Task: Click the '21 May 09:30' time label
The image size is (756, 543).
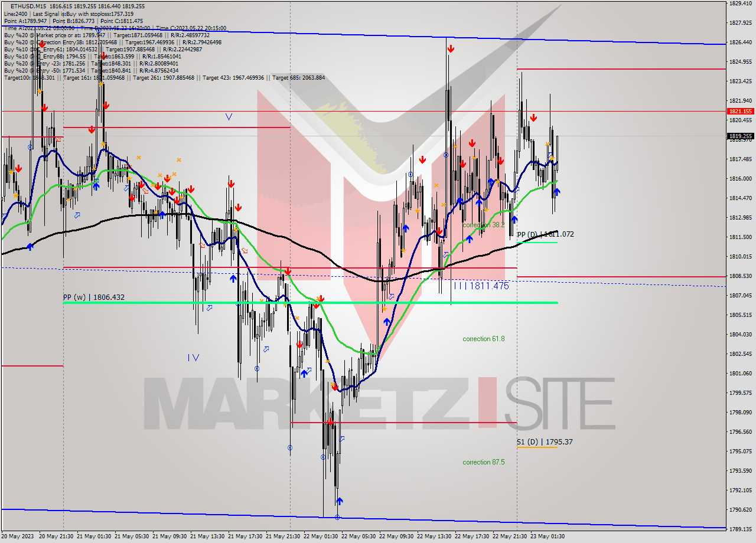Action: [x=170, y=537]
